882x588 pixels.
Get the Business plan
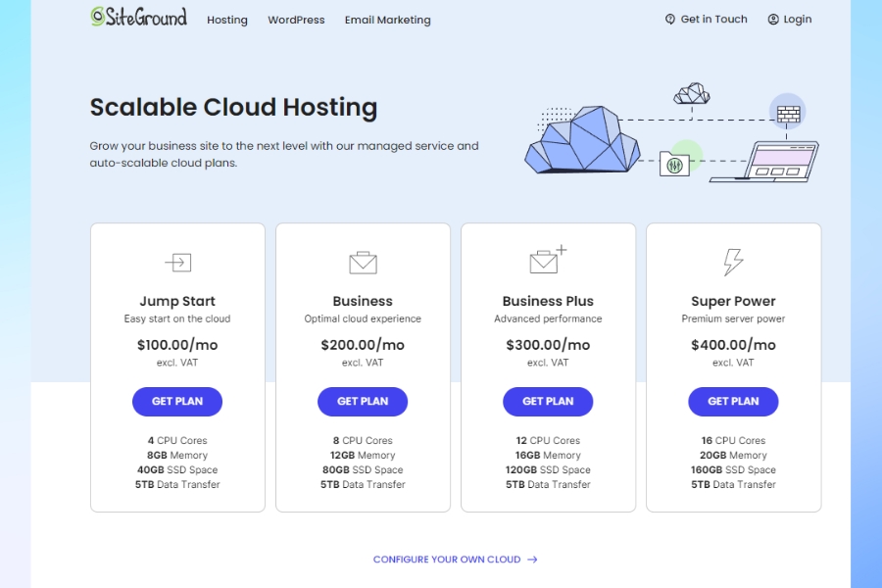[363, 402]
